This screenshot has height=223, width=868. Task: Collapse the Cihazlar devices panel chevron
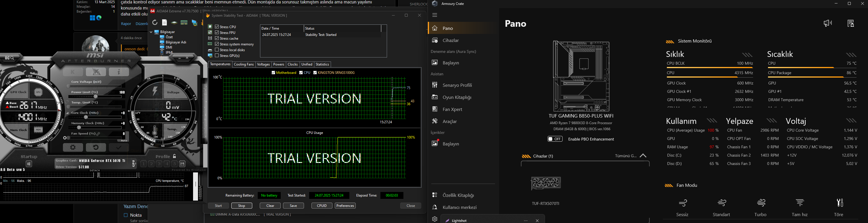click(643, 156)
